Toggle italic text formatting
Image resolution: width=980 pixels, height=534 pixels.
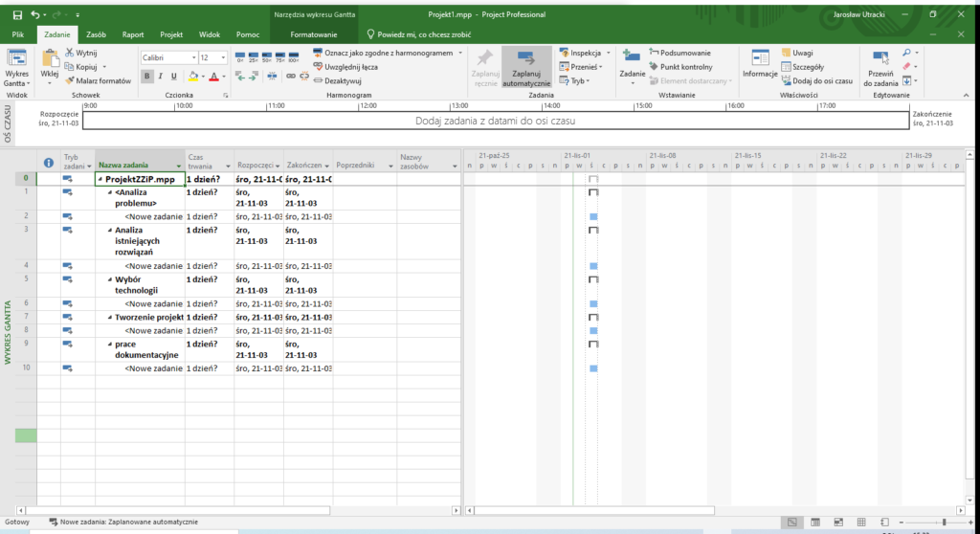(x=161, y=76)
